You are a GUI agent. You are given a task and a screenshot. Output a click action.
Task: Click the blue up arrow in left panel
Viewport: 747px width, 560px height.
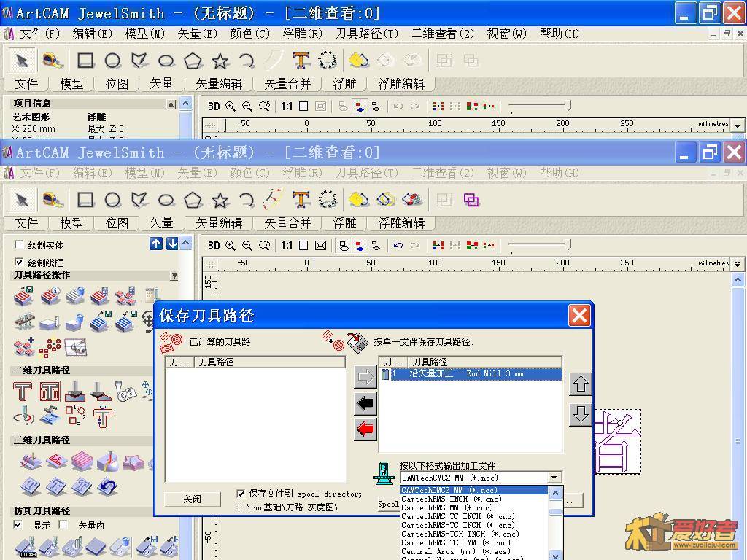pyautogui.click(x=156, y=244)
